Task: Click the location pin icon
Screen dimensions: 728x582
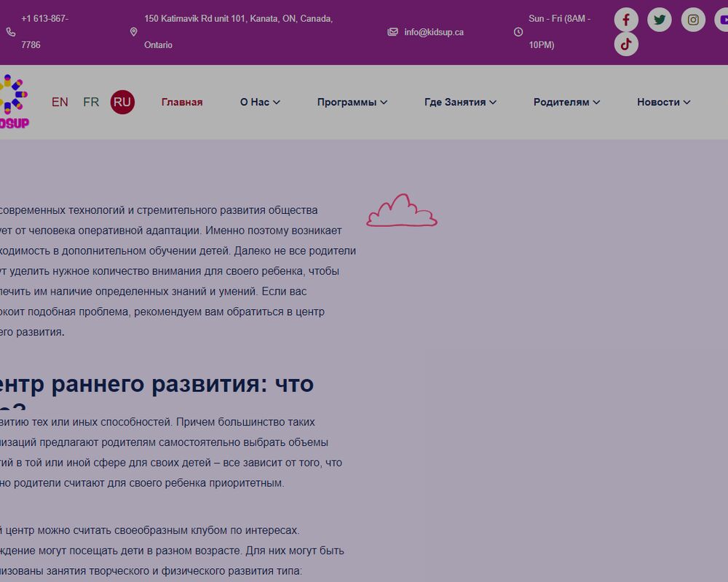Action: coord(133,32)
